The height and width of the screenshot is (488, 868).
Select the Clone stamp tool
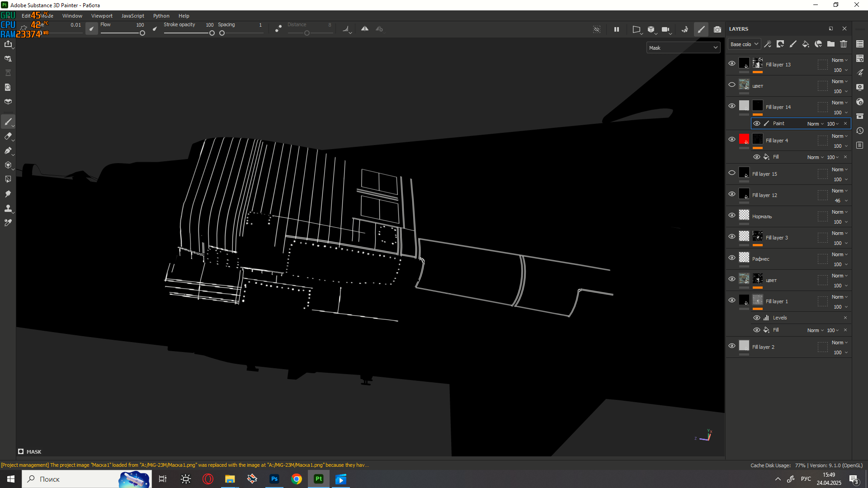coord(8,208)
